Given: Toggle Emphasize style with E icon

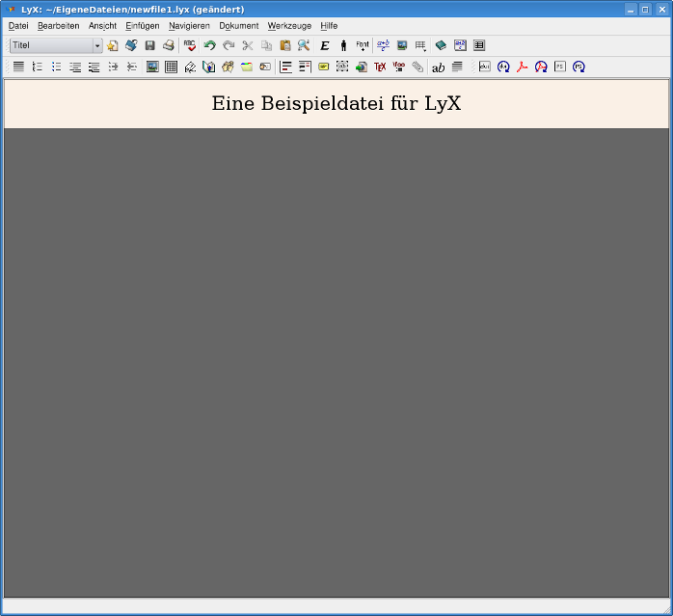Looking at the screenshot, I should click(x=325, y=45).
